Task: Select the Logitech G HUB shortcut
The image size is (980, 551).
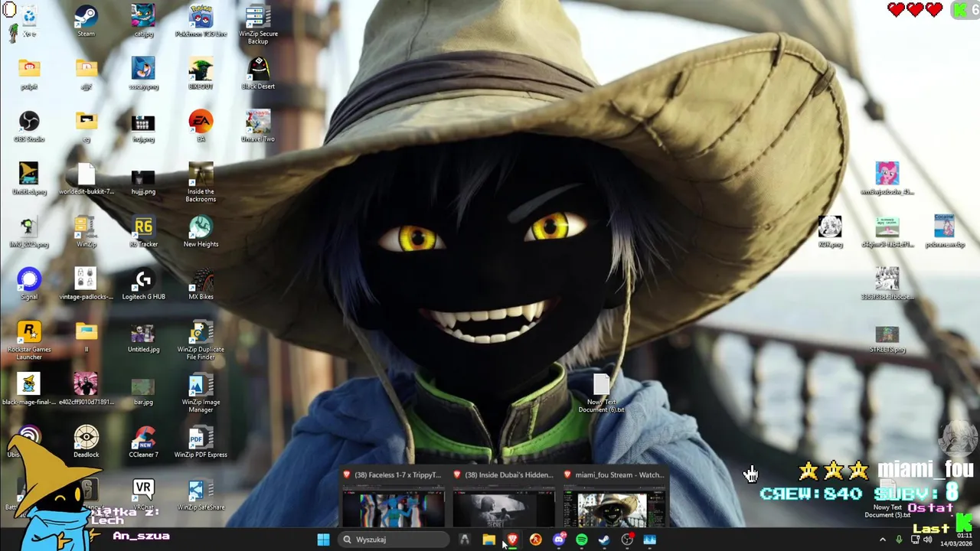Action: (143, 284)
